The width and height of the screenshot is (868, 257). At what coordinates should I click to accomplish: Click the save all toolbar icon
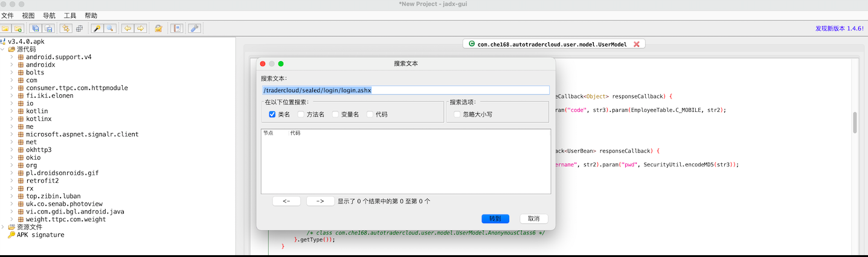click(x=36, y=28)
